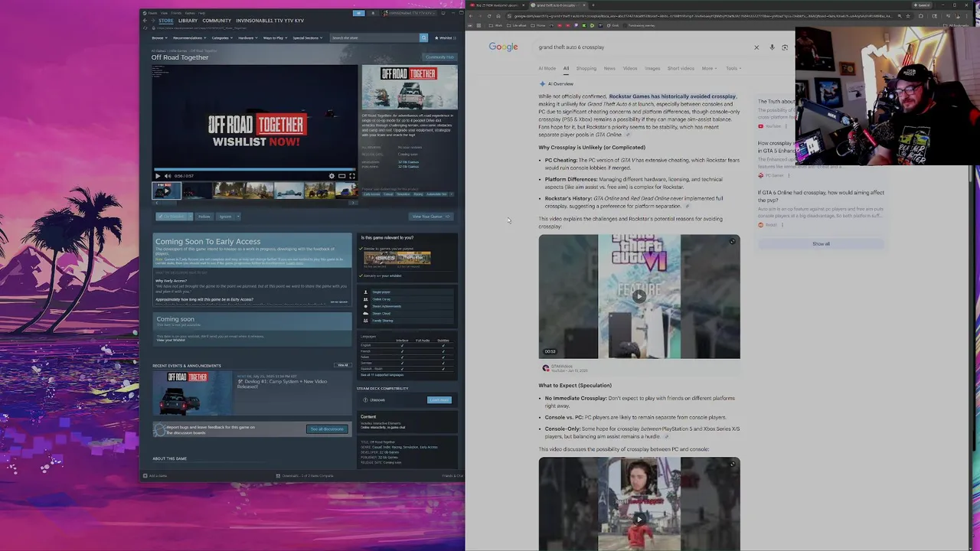Open Google's Tools dropdown
This screenshot has height=551, width=980.
[733, 68]
